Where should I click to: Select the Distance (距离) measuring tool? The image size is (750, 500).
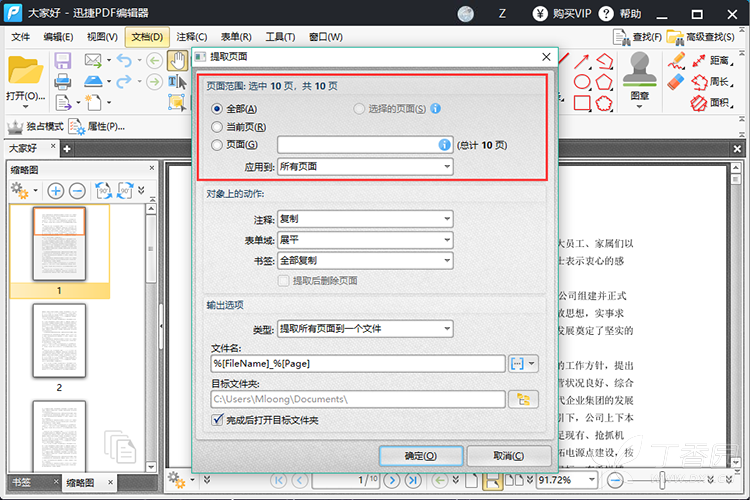pos(709,60)
